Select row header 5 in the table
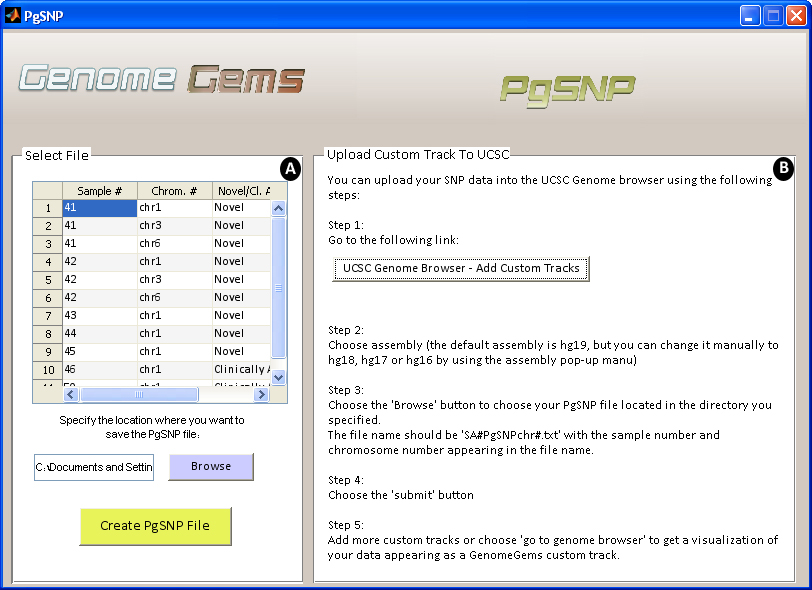The height and width of the screenshot is (590, 812). click(48, 280)
